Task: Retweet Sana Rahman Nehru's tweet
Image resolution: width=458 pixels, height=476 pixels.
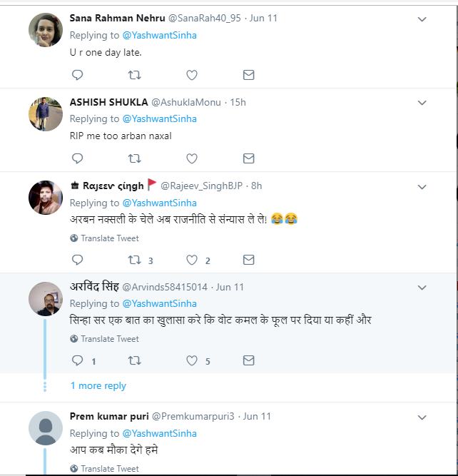Action: tap(134, 75)
